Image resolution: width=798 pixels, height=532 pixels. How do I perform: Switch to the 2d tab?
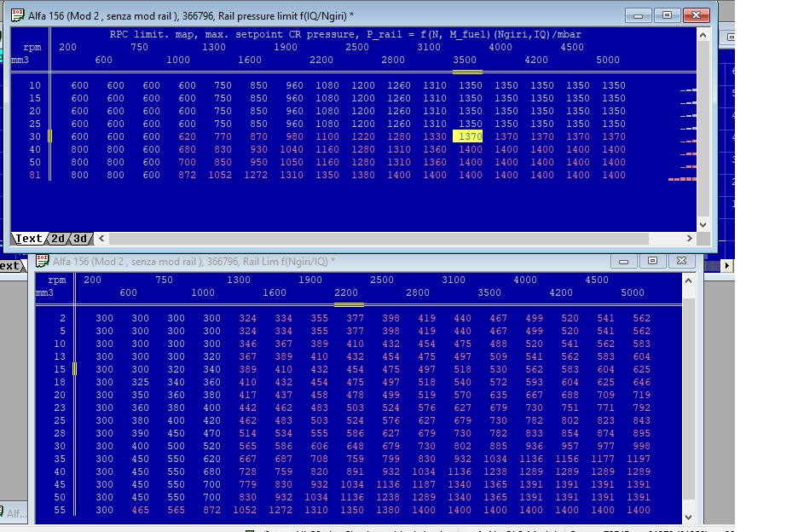58,239
